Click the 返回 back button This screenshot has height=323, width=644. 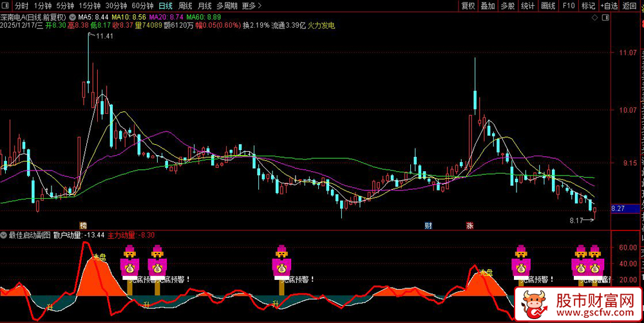click(629, 6)
